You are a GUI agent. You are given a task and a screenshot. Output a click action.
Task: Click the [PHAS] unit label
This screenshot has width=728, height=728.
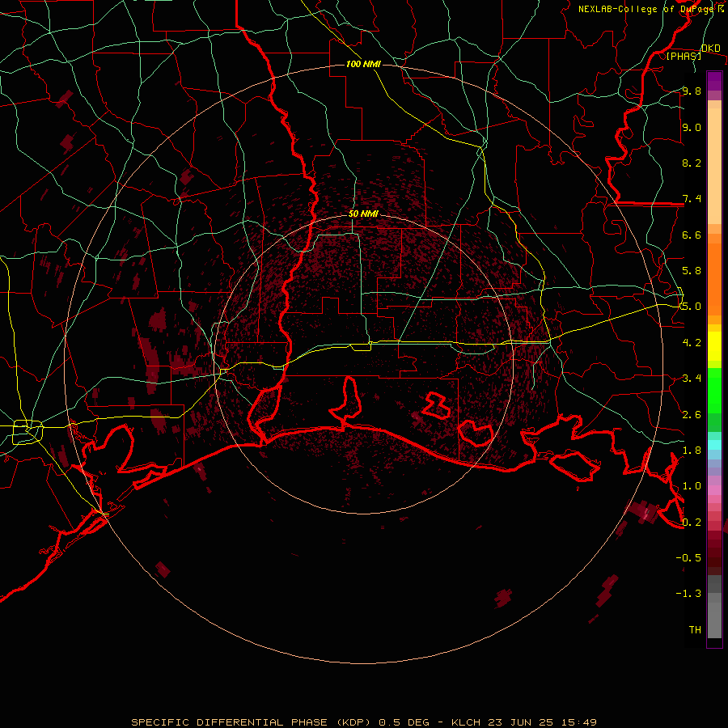coord(684,56)
